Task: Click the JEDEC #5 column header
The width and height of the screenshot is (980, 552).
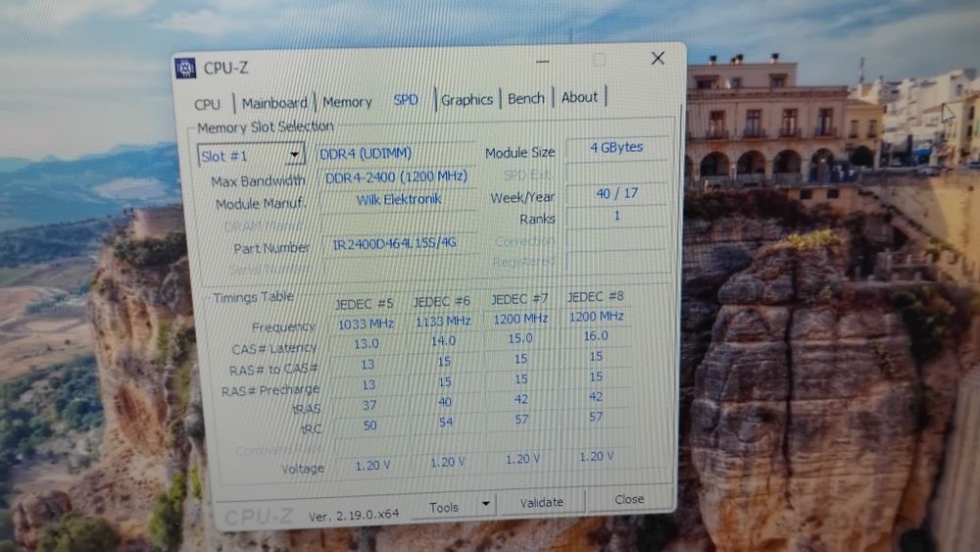Action: [364, 304]
